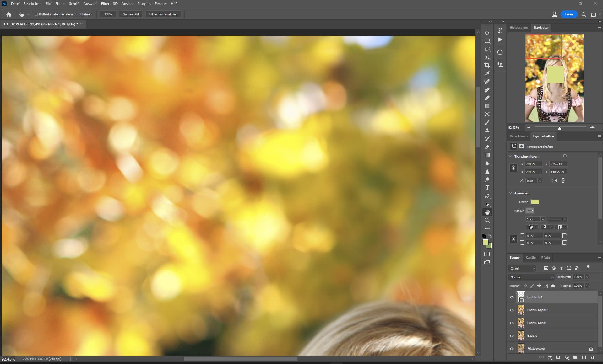Click the Ganzes Bild button

point(131,14)
